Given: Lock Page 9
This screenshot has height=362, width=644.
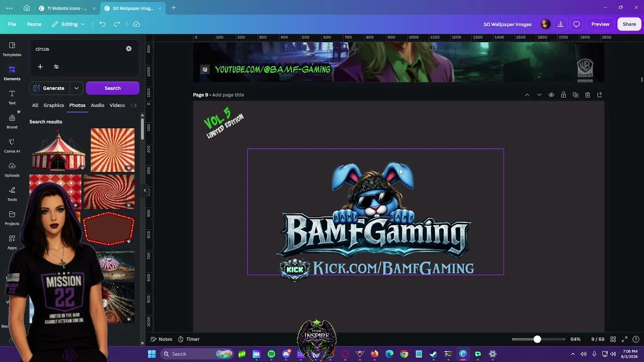Looking at the screenshot, I should [x=563, y=95].
